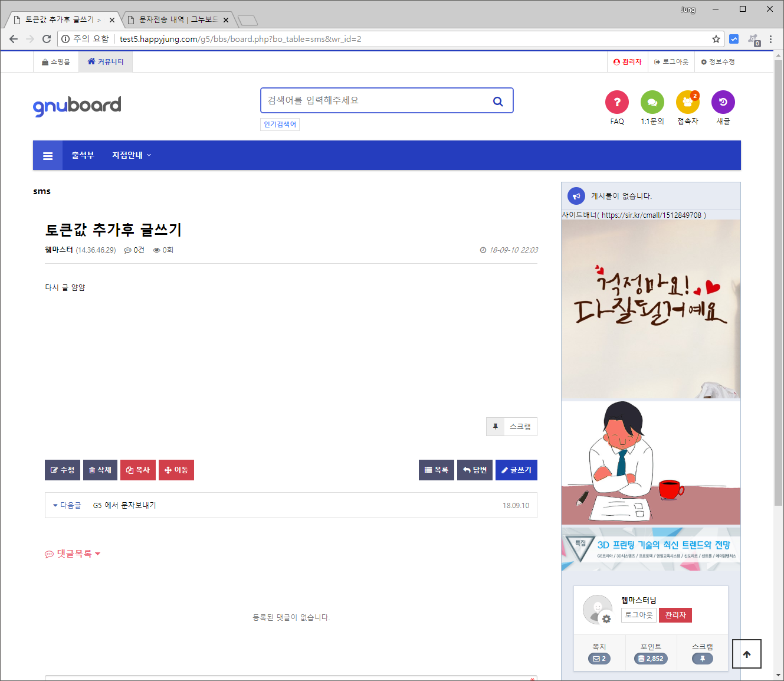Open the 1:1문의 inquiry icon
The image size is (784, 681).
pyautogui.click(x=652, y=102)
